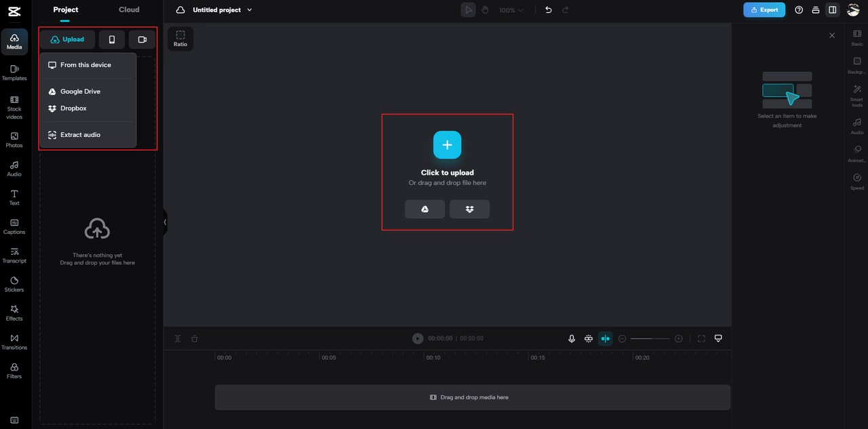Click the record camera icon button

coord(142,39)
